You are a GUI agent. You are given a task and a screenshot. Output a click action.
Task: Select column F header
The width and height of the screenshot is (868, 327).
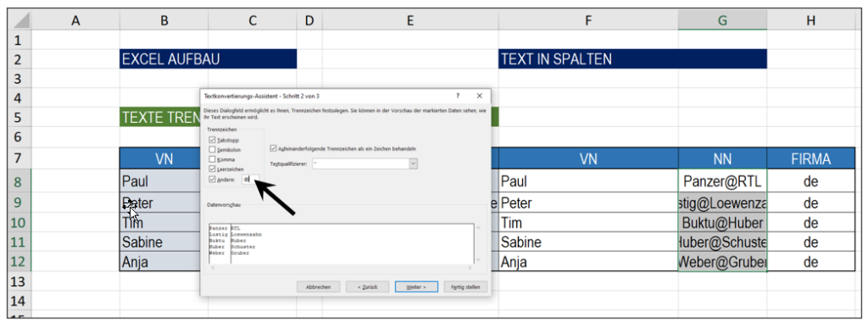point(588,20)
